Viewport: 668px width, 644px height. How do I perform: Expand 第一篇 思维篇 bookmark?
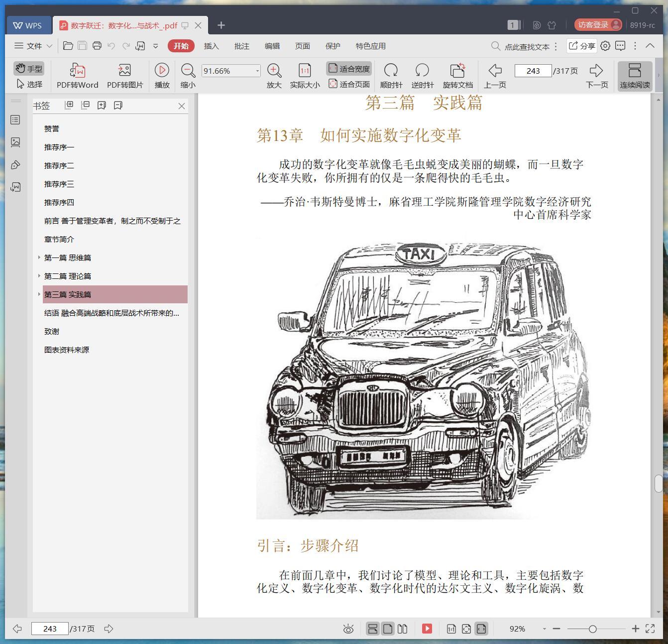click(x=39, y=258)
